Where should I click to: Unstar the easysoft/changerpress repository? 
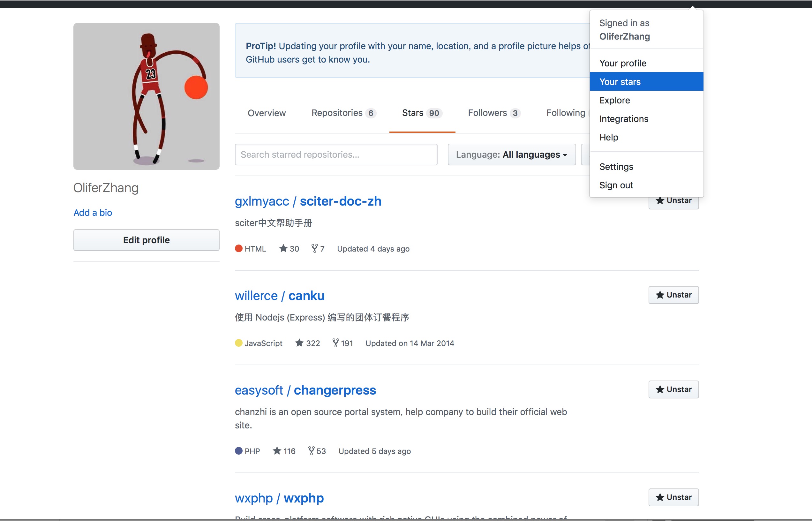coord(673,389)
